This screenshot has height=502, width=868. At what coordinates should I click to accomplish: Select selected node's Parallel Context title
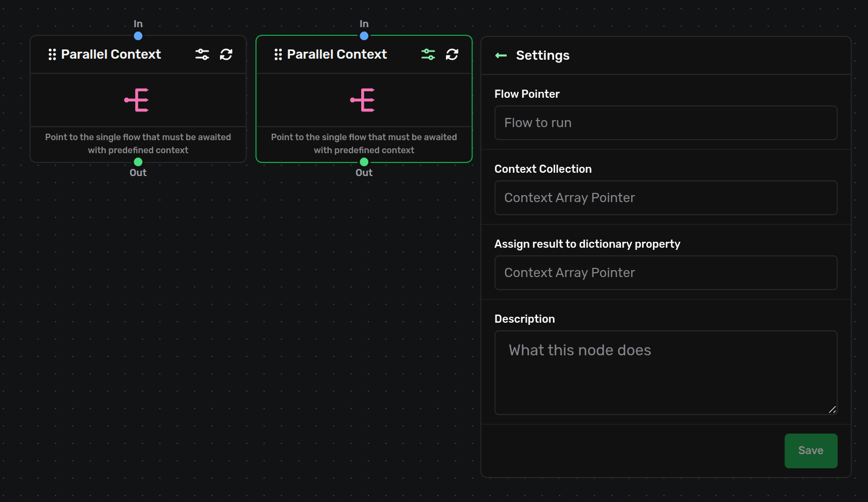click(337, 54)
